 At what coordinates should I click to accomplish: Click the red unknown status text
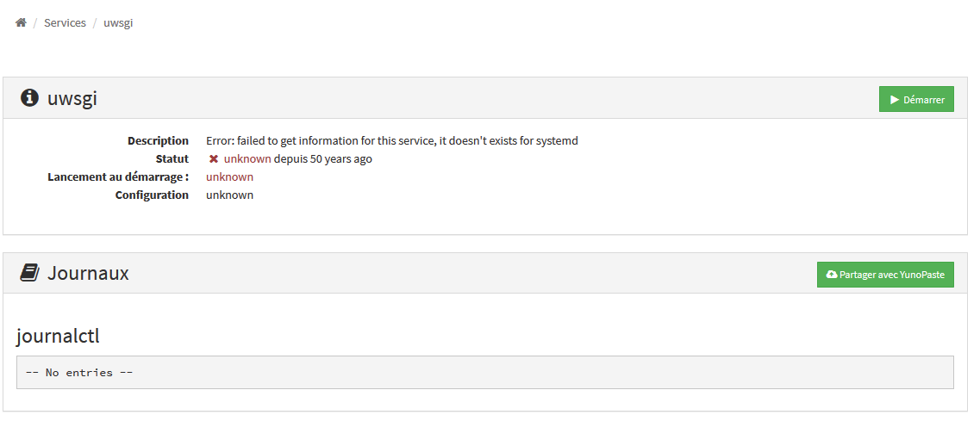(x=247, y=159)
